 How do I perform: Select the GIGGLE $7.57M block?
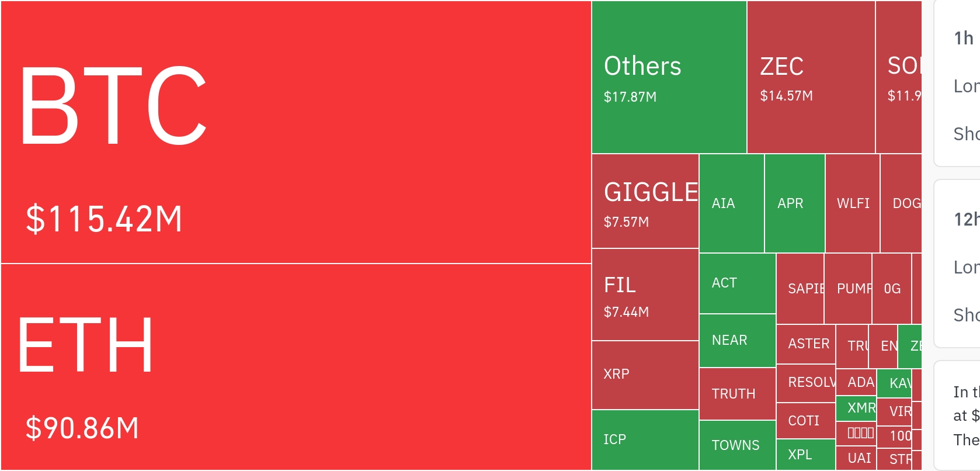(x=645, y=201)
